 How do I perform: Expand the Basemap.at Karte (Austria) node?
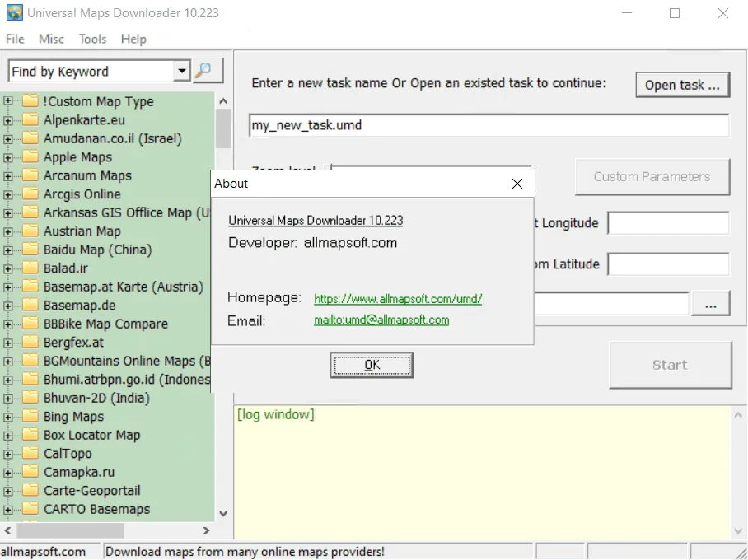(x=7, y=287)
